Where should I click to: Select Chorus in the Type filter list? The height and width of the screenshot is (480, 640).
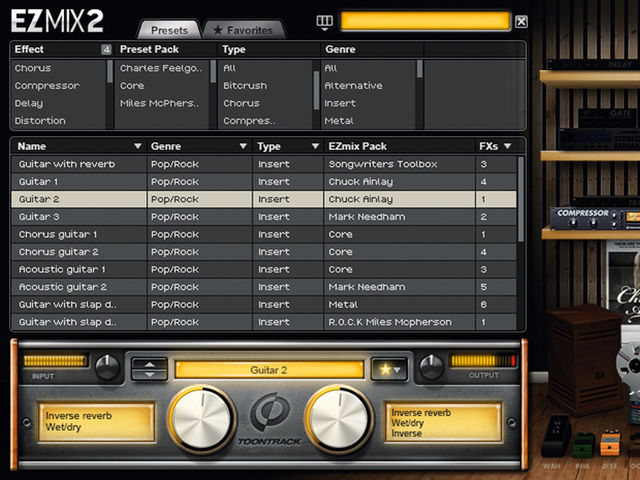[x=241, y=103]
